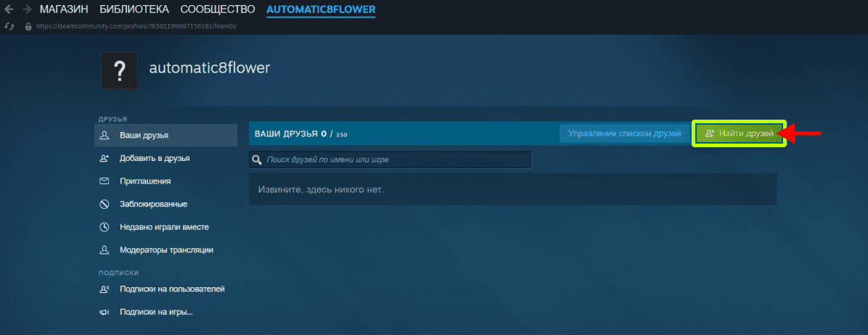The height and width of the screenshot is (335, 868).
Task: Click the padlock security icon
Action: [x=28, y=26]
